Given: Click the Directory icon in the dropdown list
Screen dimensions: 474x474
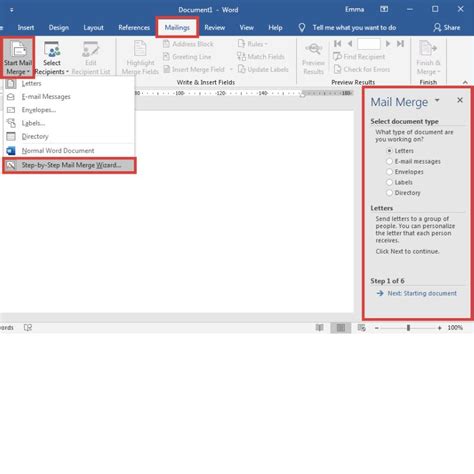Looking at the screenshot, I should (11, 136).
